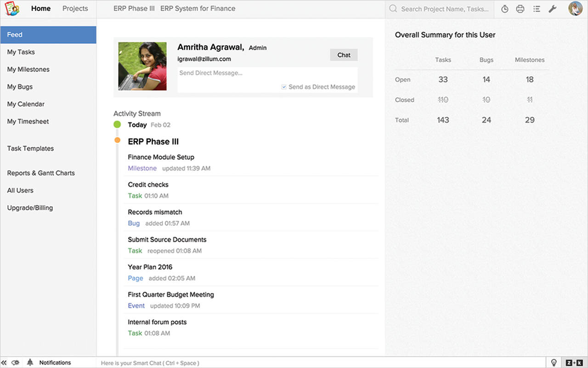588x368 pixels.
Task: Select My Milestones in the sidebar
Action: [28, 69]
